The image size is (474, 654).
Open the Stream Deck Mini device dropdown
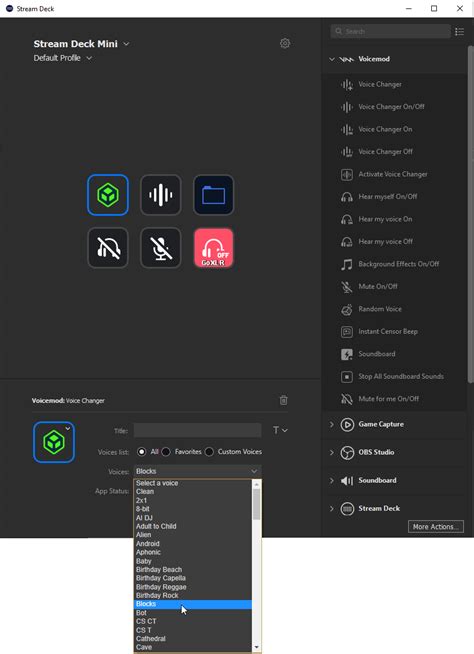point(126,44)
